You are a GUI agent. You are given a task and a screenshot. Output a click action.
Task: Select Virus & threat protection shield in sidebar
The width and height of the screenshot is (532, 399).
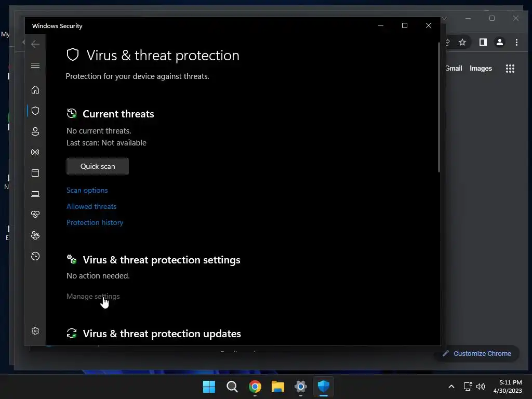click(35, 111)
